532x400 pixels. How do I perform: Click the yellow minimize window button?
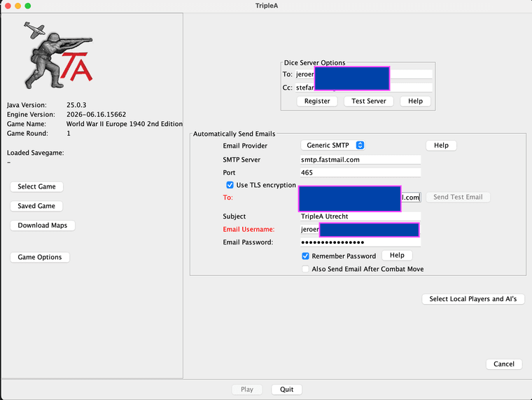18,6
